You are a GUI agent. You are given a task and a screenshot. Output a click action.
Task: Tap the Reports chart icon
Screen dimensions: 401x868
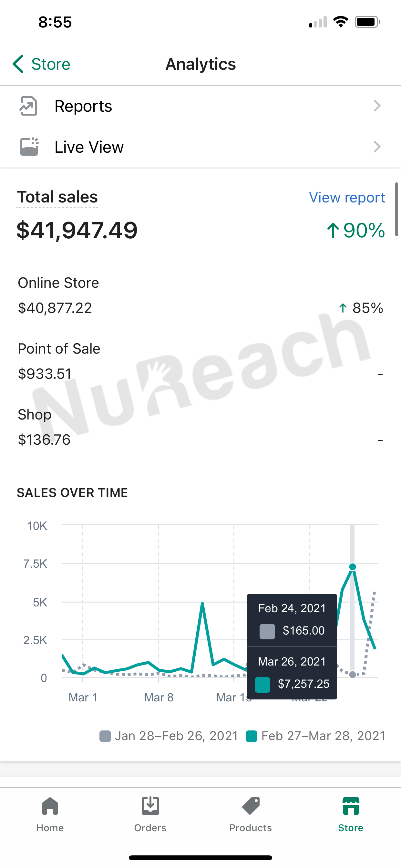29,106
